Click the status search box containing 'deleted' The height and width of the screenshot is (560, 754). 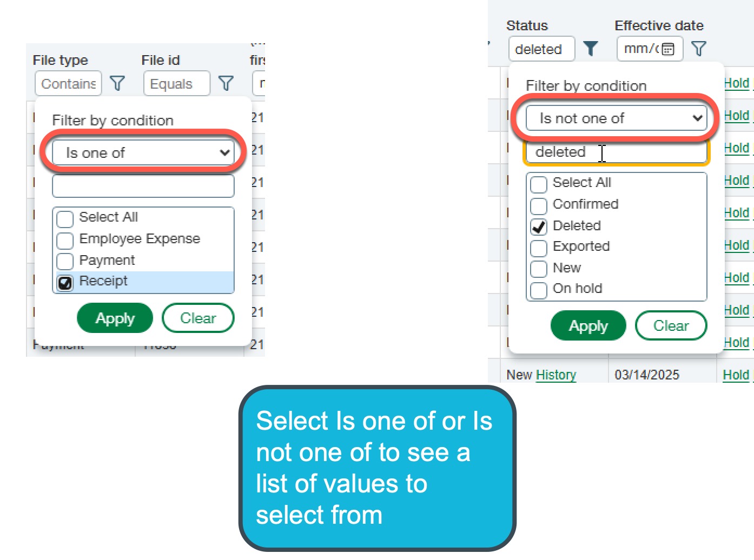point(617,152)
